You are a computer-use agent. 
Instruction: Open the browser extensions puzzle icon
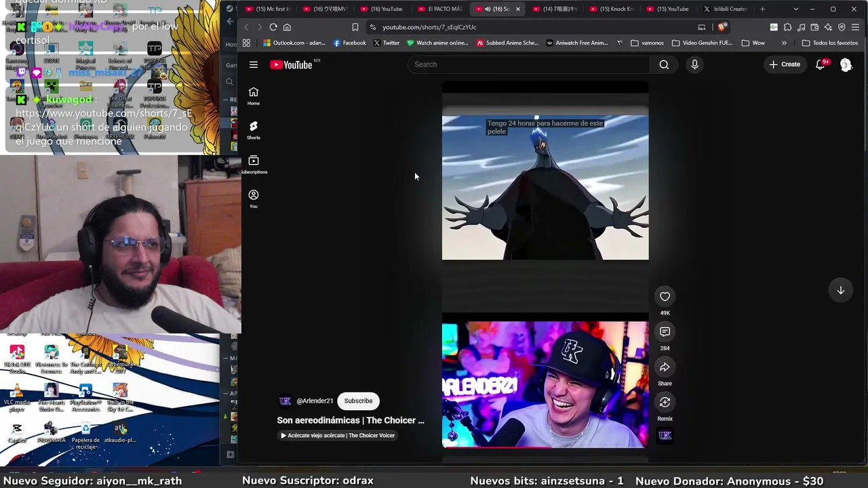coord(787,27)
